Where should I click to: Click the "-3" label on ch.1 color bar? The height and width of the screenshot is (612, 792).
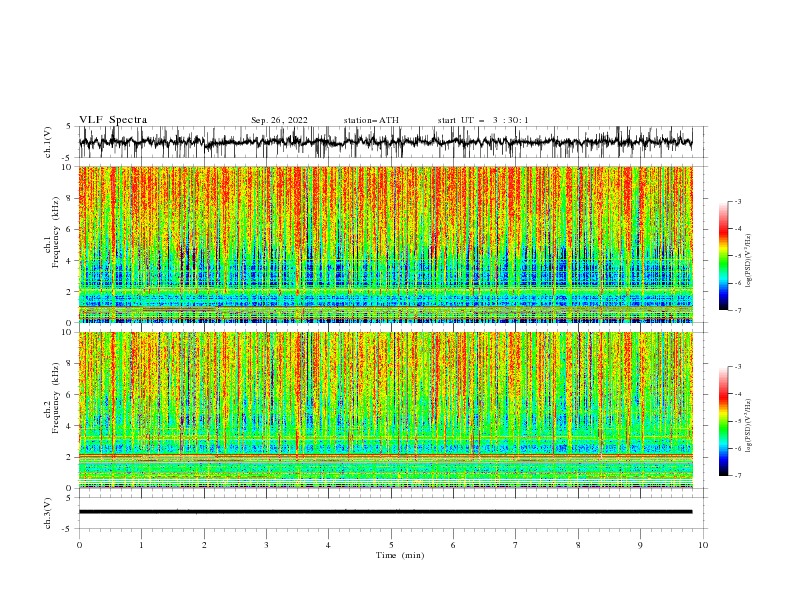coord(738,201)
